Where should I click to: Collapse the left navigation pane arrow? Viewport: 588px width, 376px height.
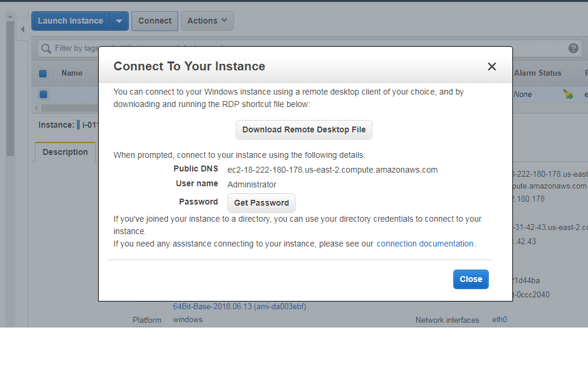[22, 29]
